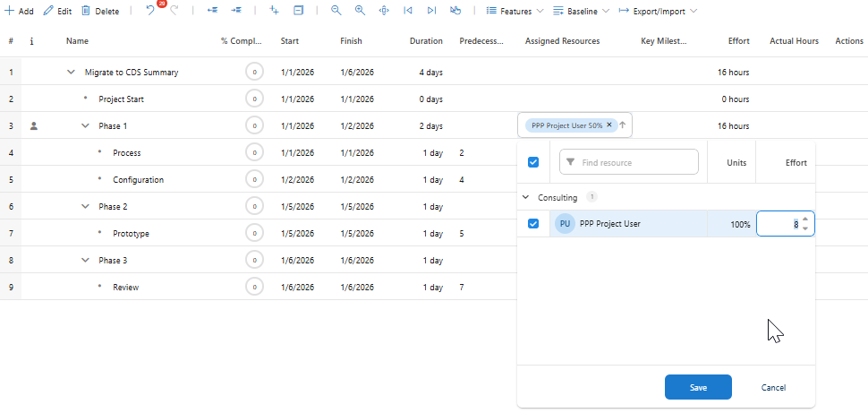Click % complete circle for Project Start
Screen dimensions: 868x413
[x=254, y=99]
